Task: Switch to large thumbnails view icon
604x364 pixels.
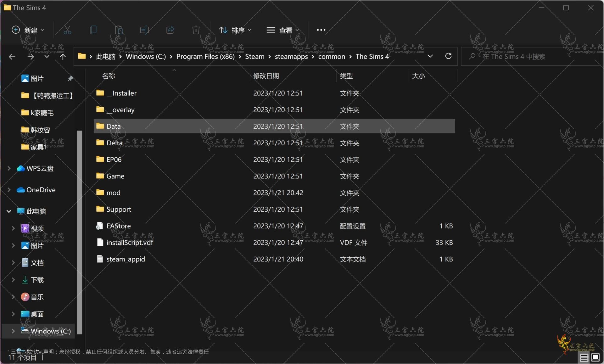Action: coord(595,357)
